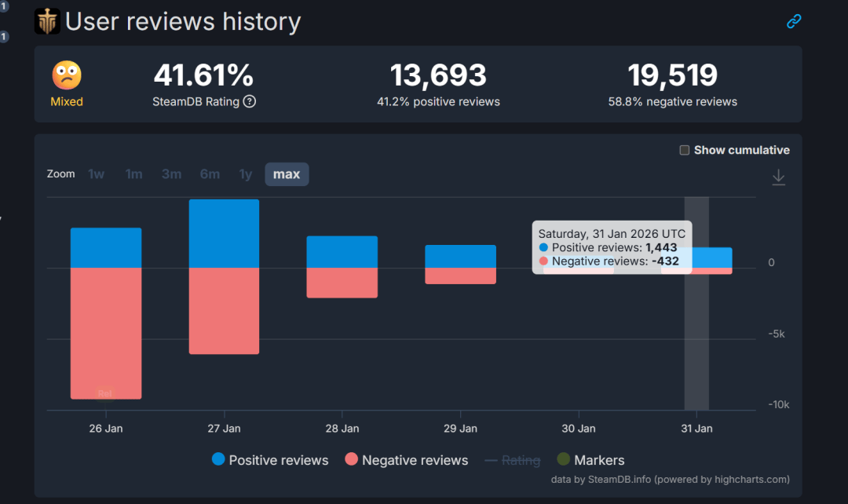Click the game app icon beside title
848x504 pixels.
(47, 21)
